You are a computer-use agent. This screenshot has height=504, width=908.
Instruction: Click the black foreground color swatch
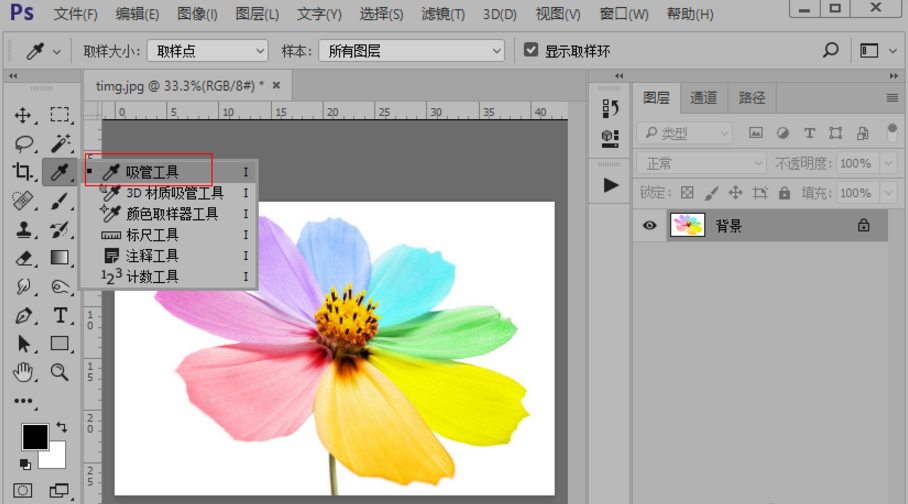coord(35,437)
